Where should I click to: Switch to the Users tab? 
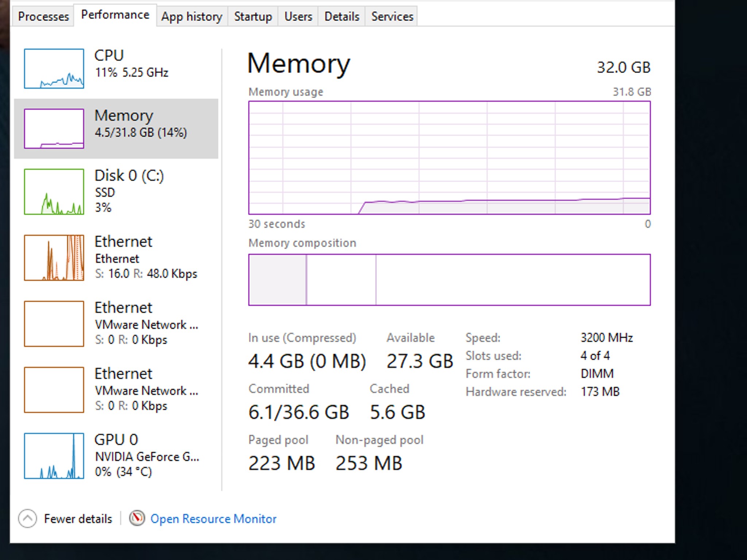[298, 16]
